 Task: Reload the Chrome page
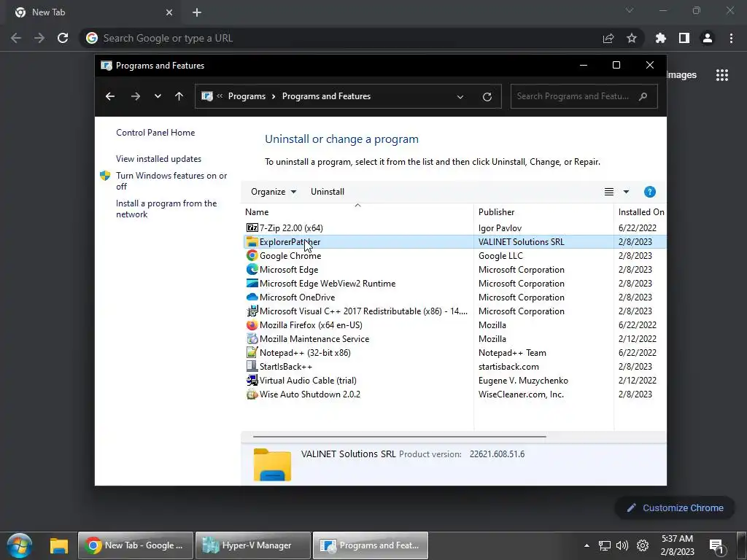(63, 38)
